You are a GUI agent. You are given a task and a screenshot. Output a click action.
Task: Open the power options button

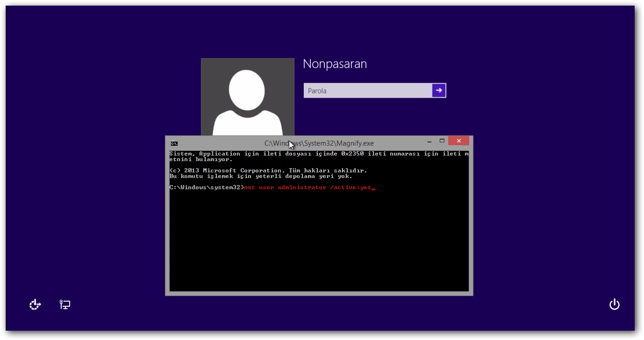tap(615, 305)
